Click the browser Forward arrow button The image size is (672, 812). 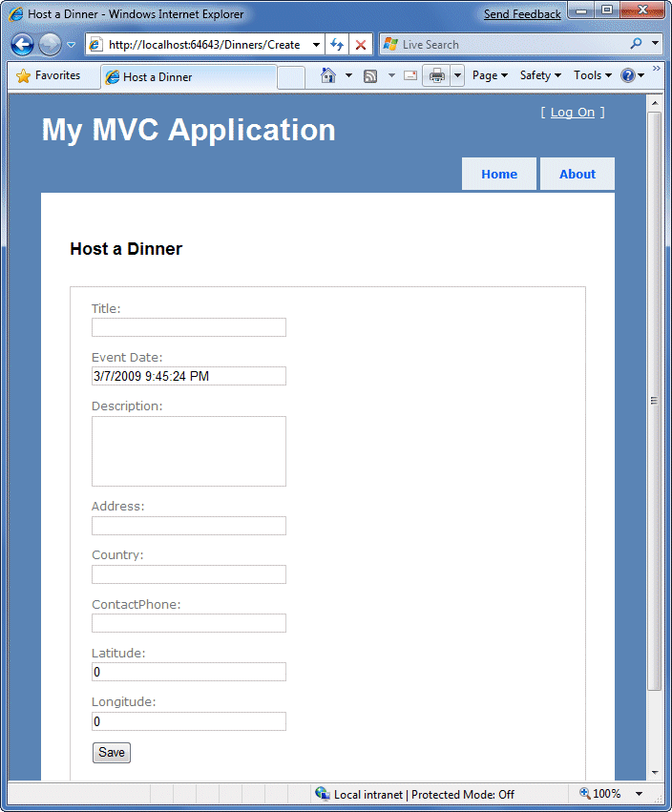coord(50,45)
